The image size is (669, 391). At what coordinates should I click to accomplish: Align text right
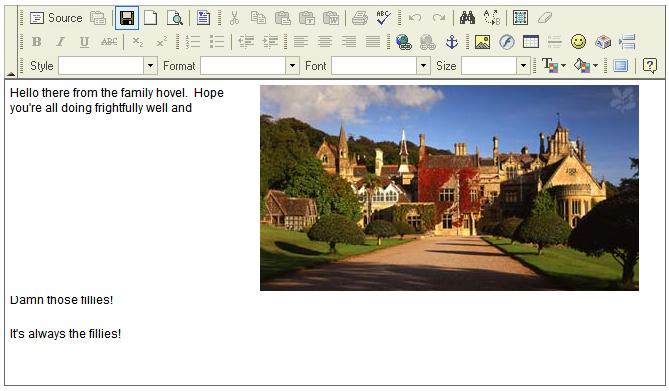click(349, 42)
